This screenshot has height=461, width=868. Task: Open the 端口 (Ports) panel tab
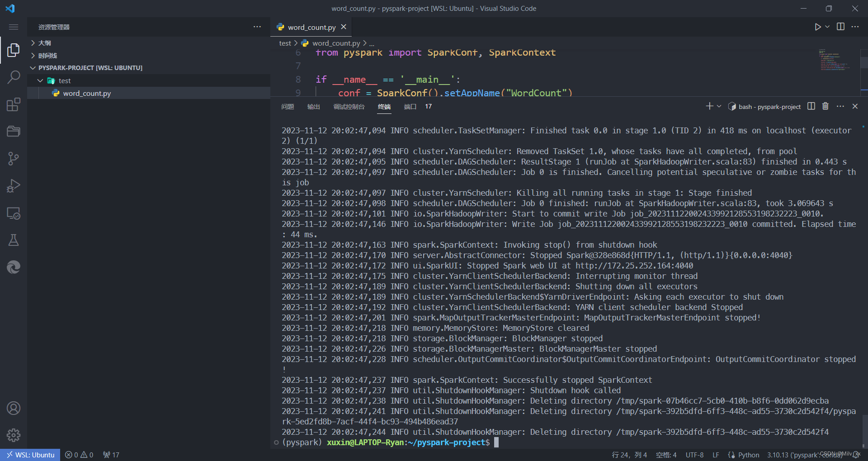coord(410,107)
